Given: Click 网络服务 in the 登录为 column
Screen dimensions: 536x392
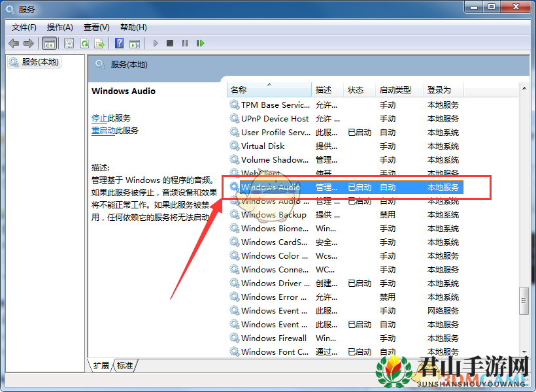Looking at the screenshot, I should point(443,311).
